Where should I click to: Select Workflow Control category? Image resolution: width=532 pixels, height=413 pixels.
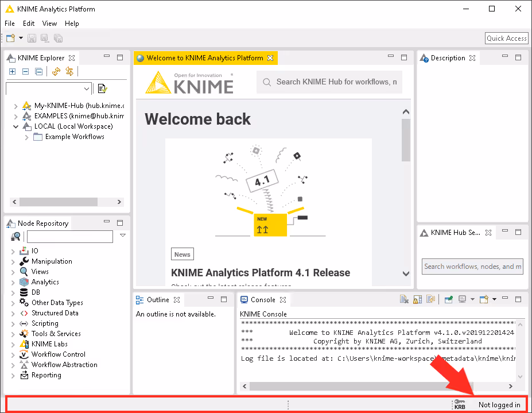pos(59,354)
